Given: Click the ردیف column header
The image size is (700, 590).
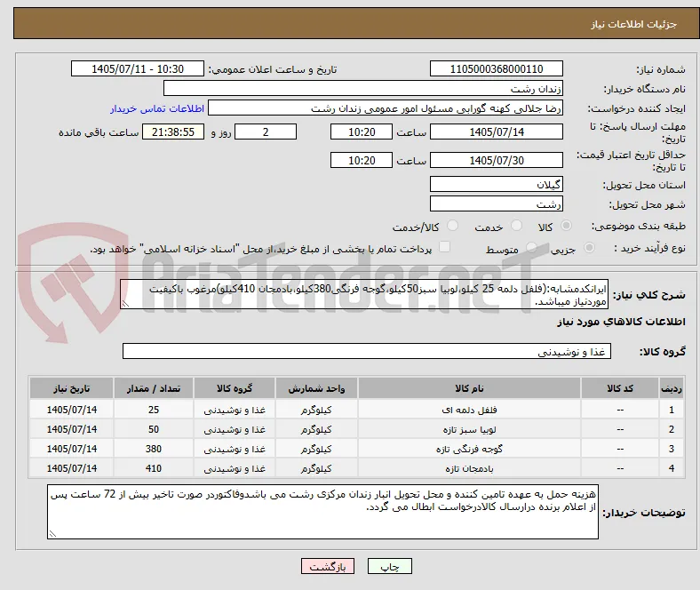Looking at the screenshot, I should (x=672, y=388).
